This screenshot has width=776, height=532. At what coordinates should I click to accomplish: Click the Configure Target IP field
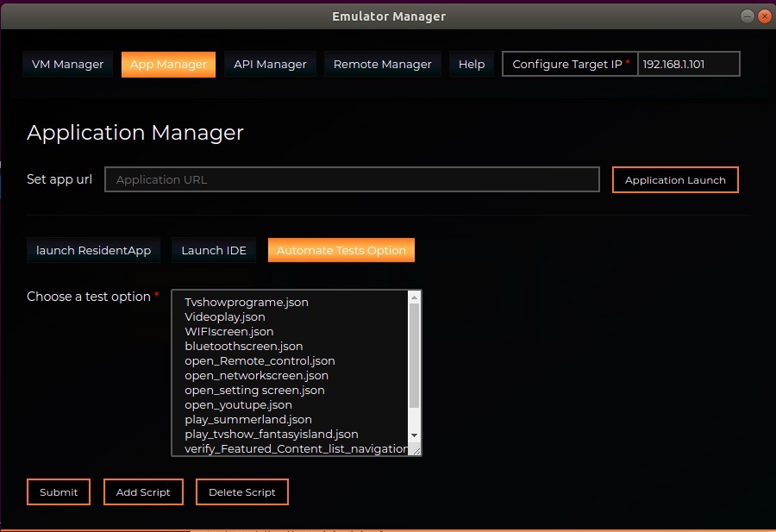pos(688,65)
